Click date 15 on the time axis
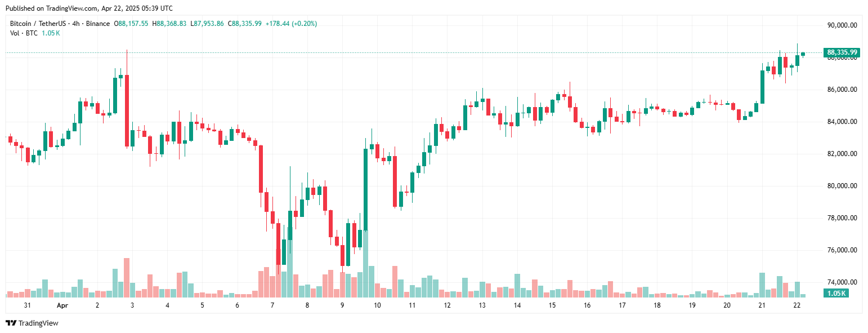Image resolution: width=868 pixels, height=333 pixels. pyautogui.click(x=552, y=305)
